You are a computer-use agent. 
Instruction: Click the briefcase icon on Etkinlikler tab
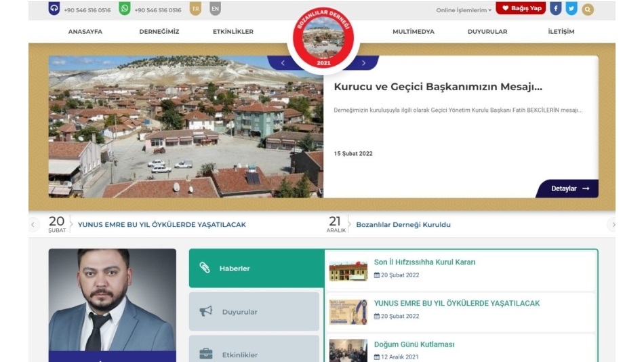(x=206, y=354)
